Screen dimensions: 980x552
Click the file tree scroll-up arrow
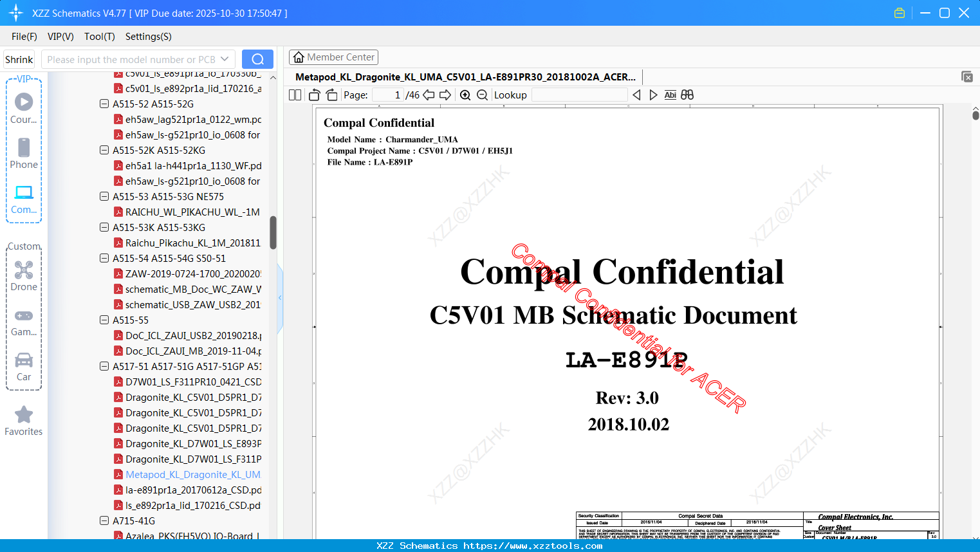(273, 77)
